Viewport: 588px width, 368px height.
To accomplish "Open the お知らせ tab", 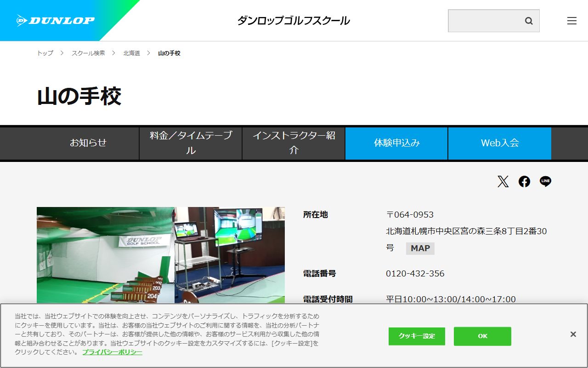I will pyautogui.click(x=88, y=143).
